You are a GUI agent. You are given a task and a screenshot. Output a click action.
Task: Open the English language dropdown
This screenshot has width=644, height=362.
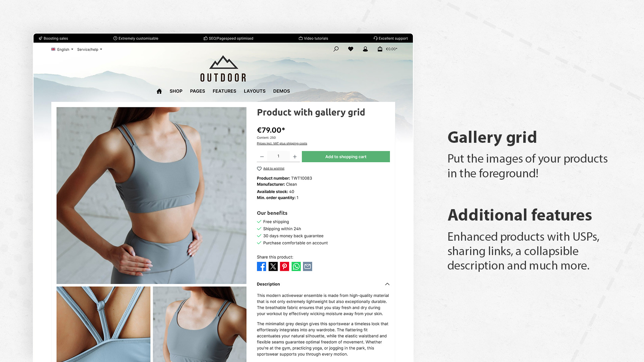point(62,49)
